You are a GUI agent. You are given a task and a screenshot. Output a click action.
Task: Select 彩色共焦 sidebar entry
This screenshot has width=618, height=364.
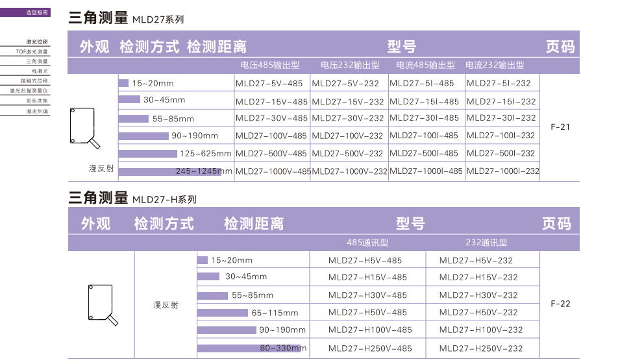point(37,101)
